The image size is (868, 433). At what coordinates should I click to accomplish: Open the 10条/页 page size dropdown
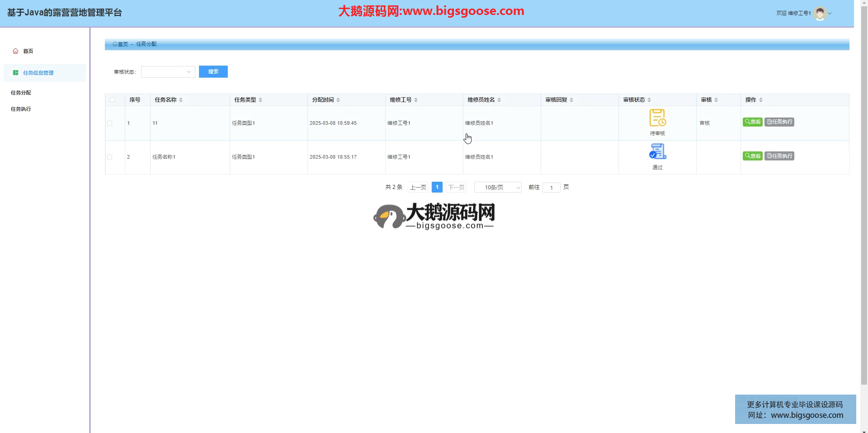(x=498, y=188)
